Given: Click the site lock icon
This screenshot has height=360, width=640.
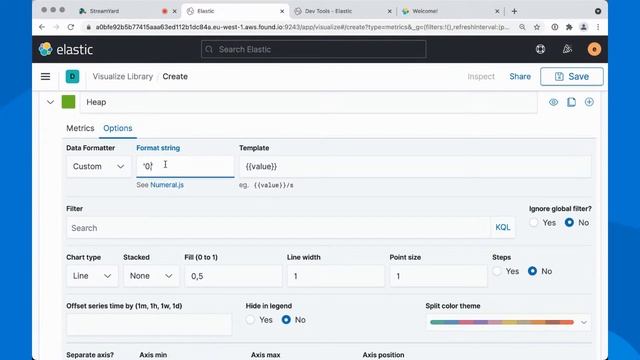Looking at the screenshot, I should [x=88, y=27].
